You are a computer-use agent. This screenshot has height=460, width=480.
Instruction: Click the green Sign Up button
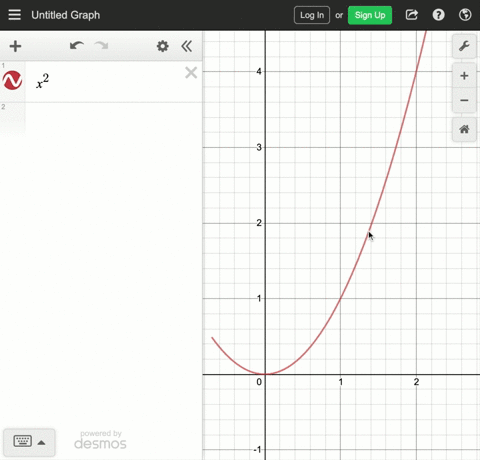tap(370, 15)
